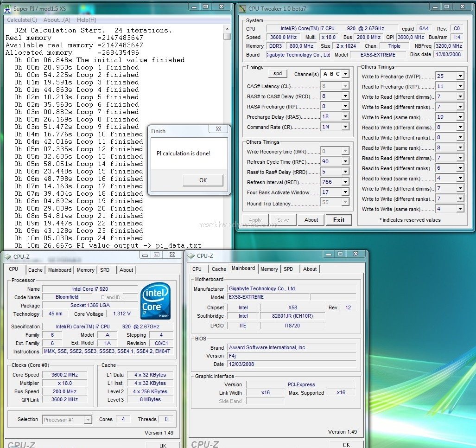Image resolution: width=476 pixels, height=448 pixels.
Task: Click the Intel Core i7 logo
Action: click(155, 301)
